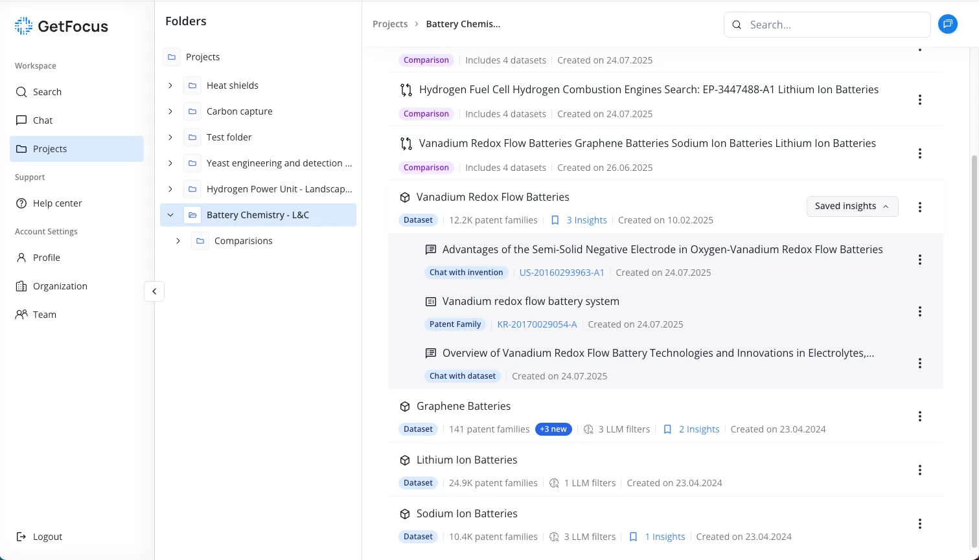This screenshot has height=560, width=979.
Task: Go to Search in the workspace menu
Action: click(76, 92)
